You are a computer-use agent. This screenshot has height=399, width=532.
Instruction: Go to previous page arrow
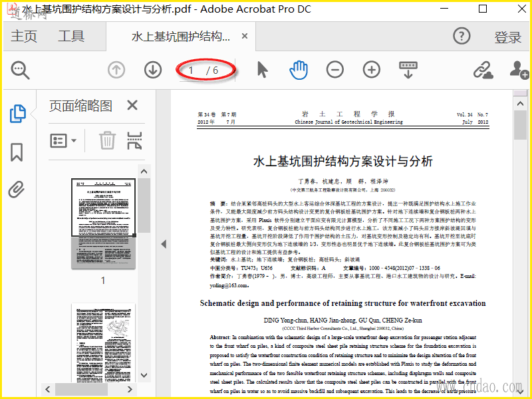coord(116,70)
